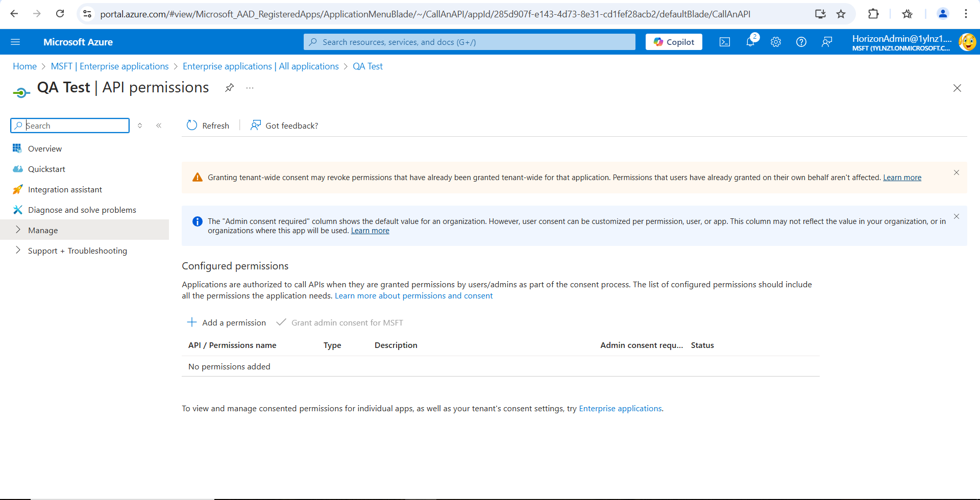Focus the global search resources field
The width and height of the screenshot is (980, 500).
(470, 42)
